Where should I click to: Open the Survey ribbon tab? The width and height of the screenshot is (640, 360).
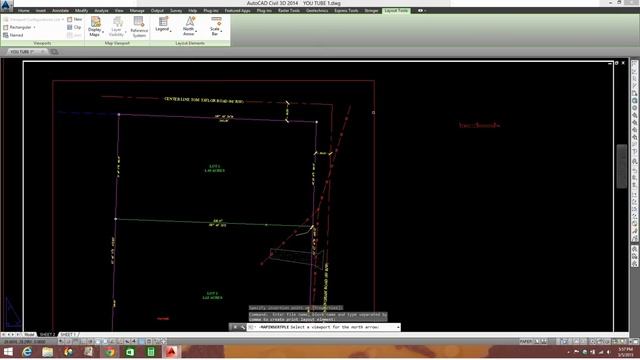coord(176,11)
